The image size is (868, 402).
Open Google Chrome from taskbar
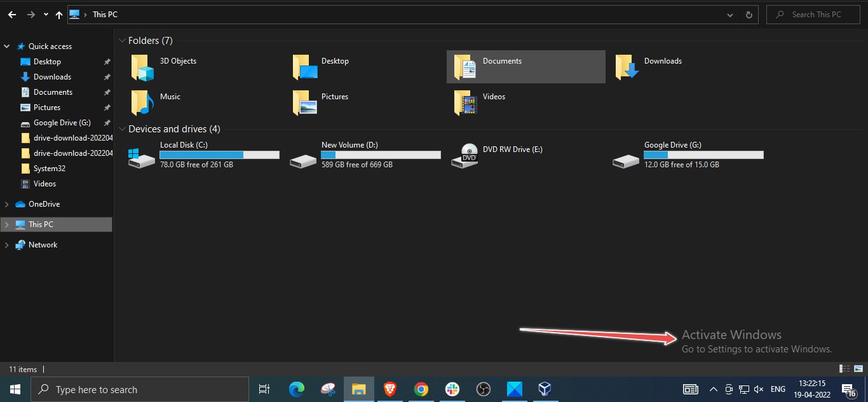coord(421,389)
